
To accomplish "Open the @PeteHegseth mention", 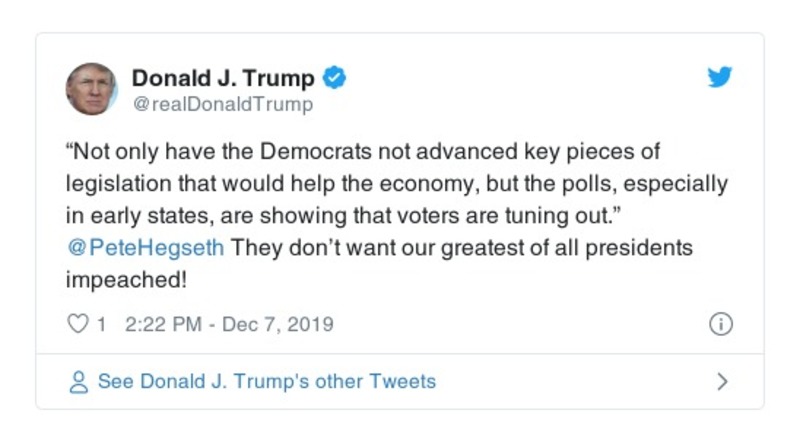I will 145,247.
